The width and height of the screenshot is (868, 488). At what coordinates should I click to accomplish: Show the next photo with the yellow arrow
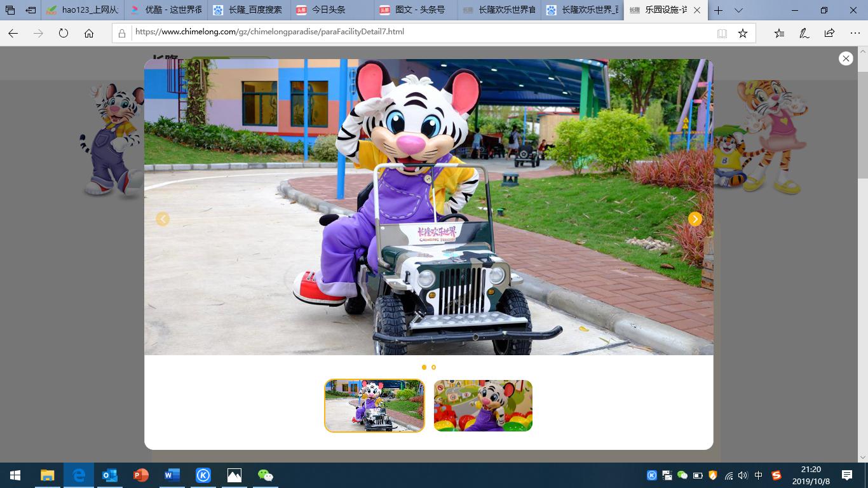[x=695, y=219]
